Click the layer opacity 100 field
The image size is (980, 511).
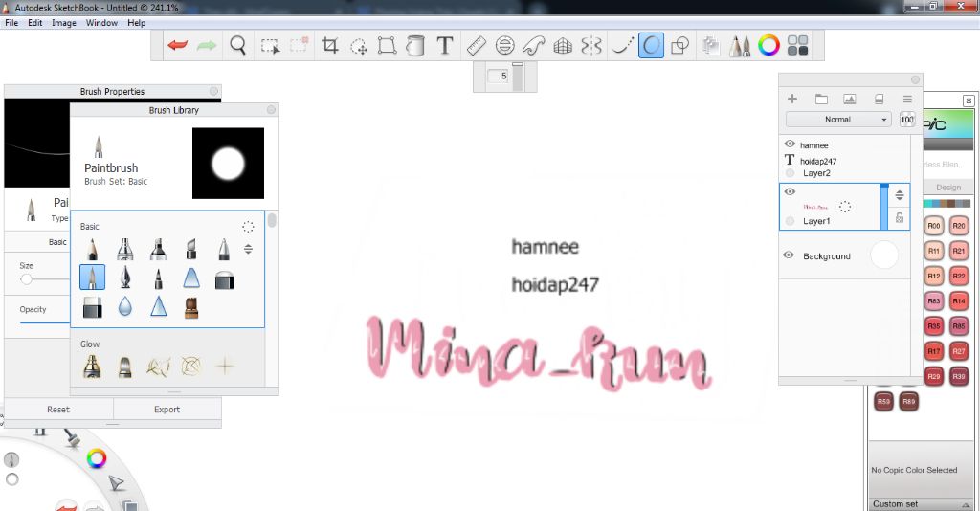tap(907, 120)
